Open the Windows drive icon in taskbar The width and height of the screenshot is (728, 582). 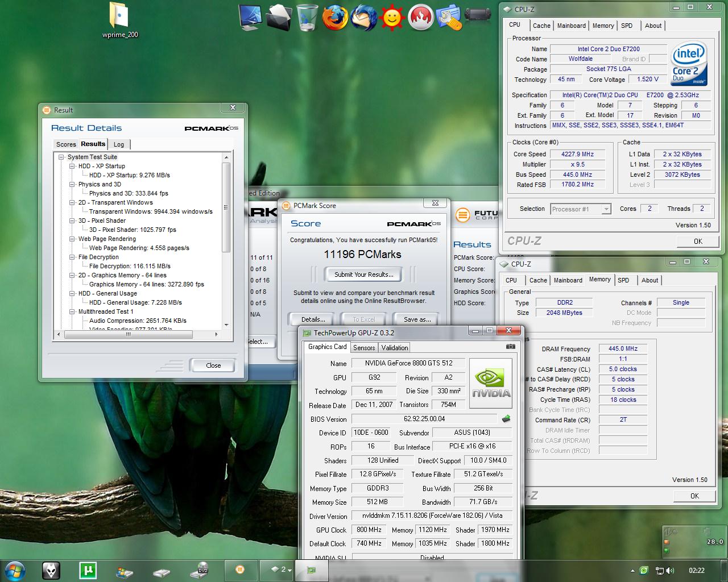[x=125, y=571]
